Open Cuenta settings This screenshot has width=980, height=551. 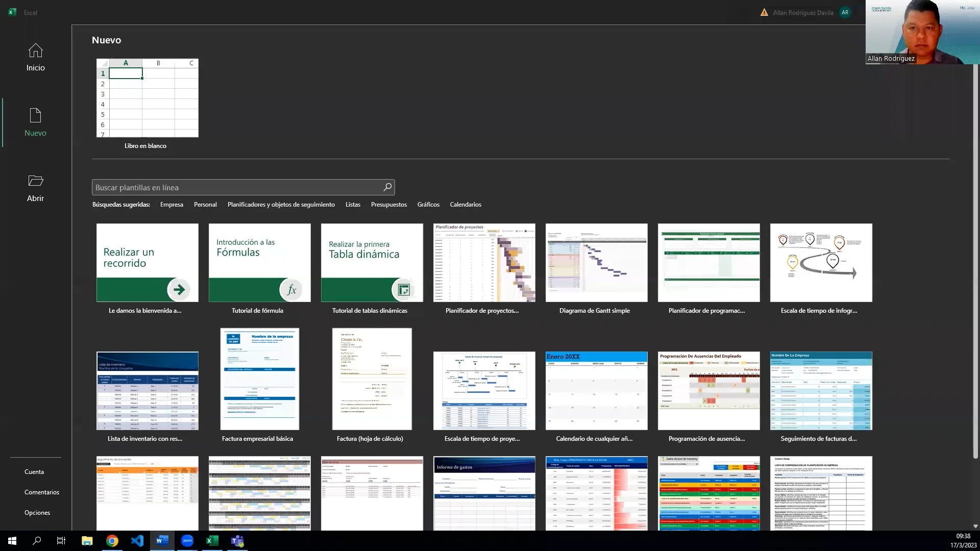pos(34,471)
